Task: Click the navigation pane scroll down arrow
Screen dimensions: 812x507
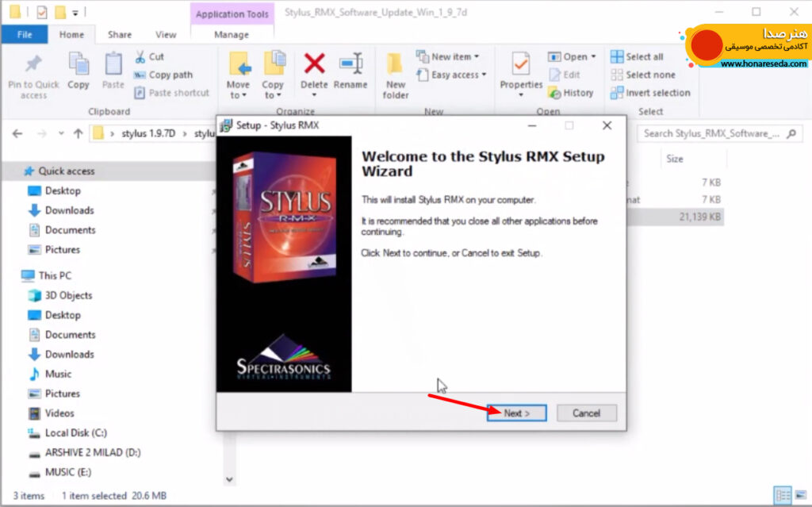Action: [x=229, y=479]
